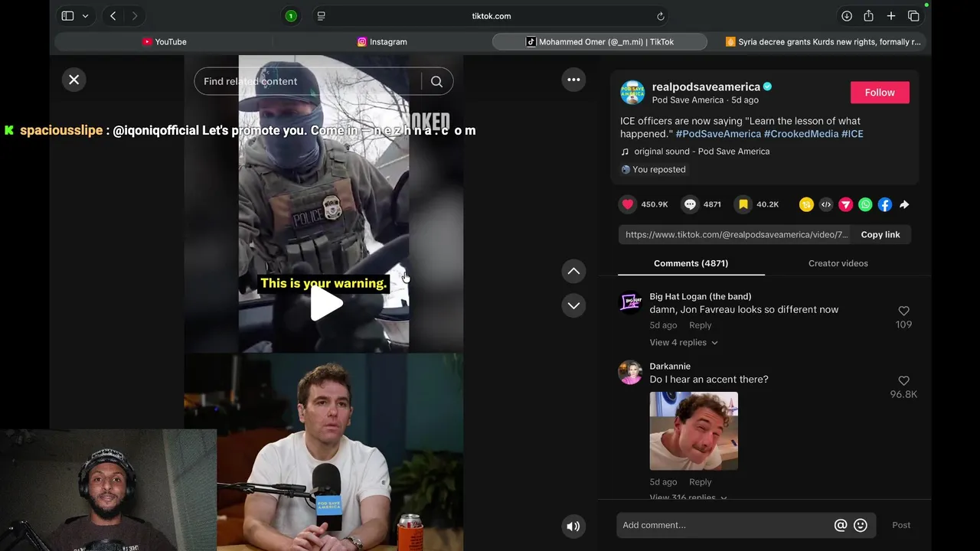Toggle Safari sidebar
Screen dimensions: 980x551
click(67, 16)
